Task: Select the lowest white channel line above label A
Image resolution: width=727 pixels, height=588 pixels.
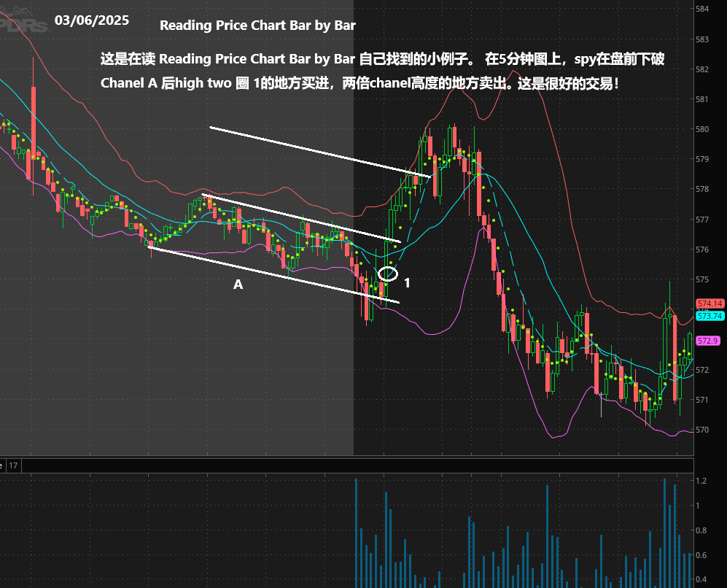Action: point(273,275)
